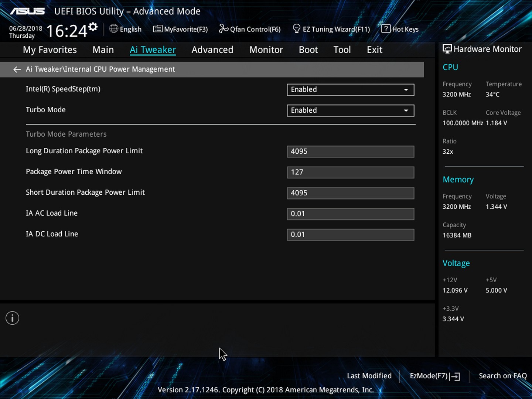Go back using the left arrow icon
This screenshot has width=532, height=399.
point(17,69)
